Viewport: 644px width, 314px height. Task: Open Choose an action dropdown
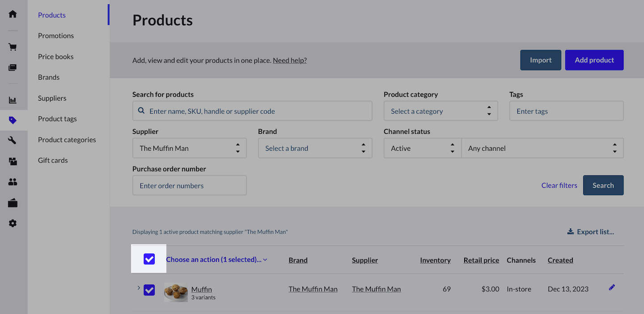[x=216, y=259]
